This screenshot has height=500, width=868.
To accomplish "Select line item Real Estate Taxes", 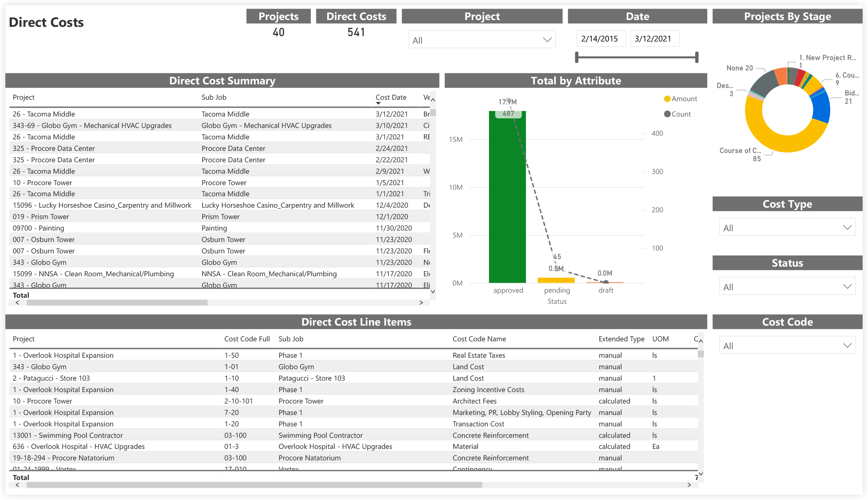I will tap(354, 355).
